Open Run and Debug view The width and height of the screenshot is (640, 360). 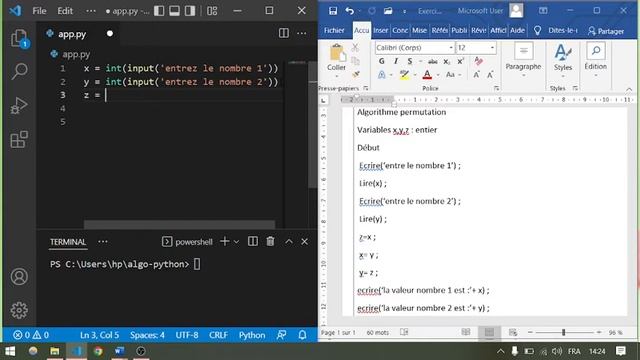tap(19, 106)
